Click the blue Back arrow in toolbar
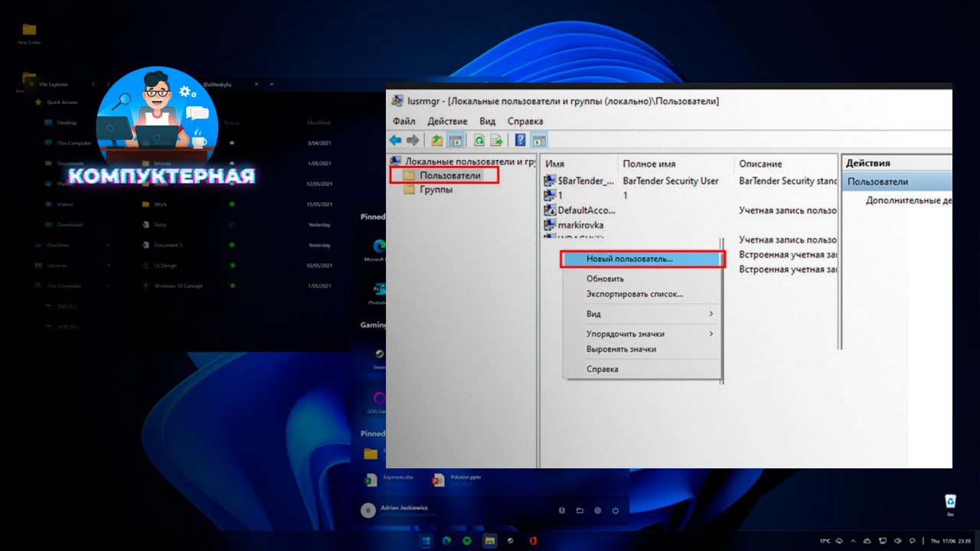Viewport: 980px width, 551px height. point(395,140)
